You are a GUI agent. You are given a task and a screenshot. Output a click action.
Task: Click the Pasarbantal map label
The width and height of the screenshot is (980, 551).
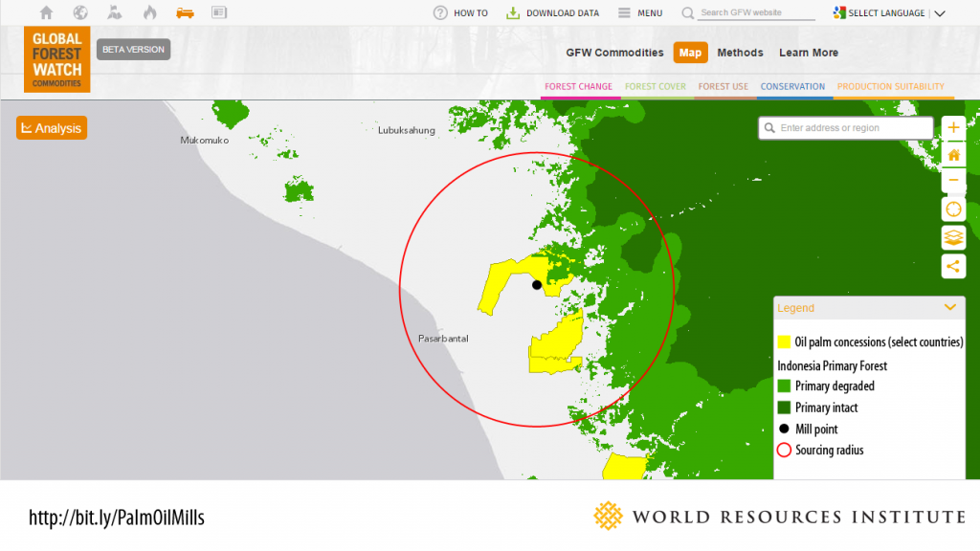point(443,339)
